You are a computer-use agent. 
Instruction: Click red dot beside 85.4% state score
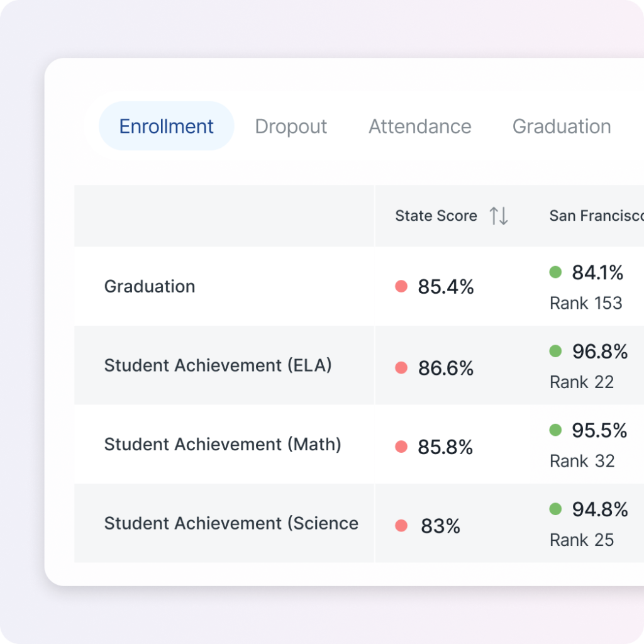401,287
